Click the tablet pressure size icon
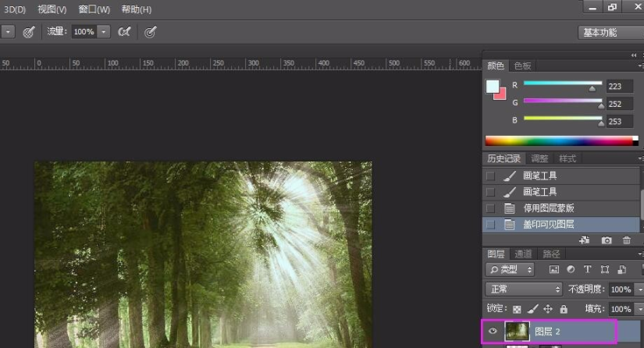 (x=151, y=32)
